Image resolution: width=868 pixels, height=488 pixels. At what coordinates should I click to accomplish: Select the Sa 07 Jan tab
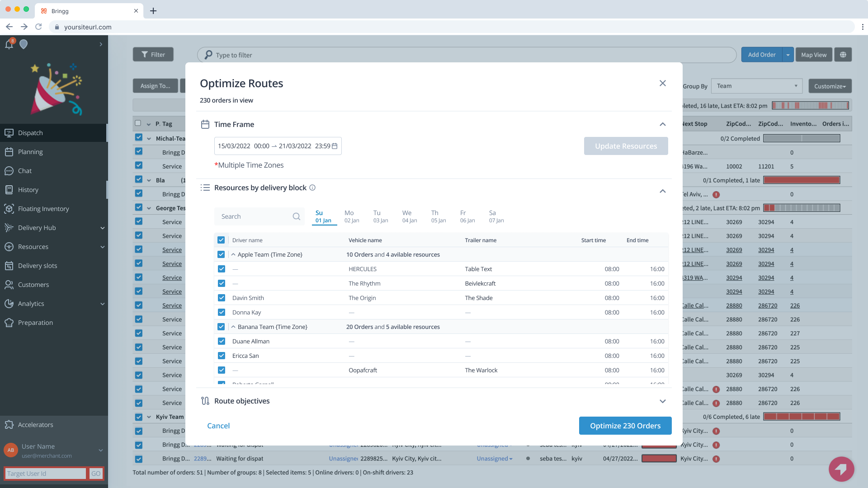coord(496,216)
